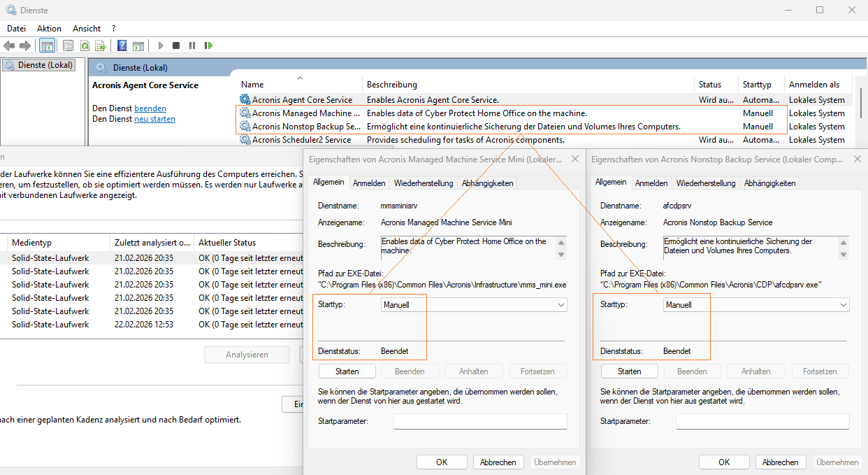
Task: Click Starten button in Managed Machine dialog
Action: (x=347, y=371)
